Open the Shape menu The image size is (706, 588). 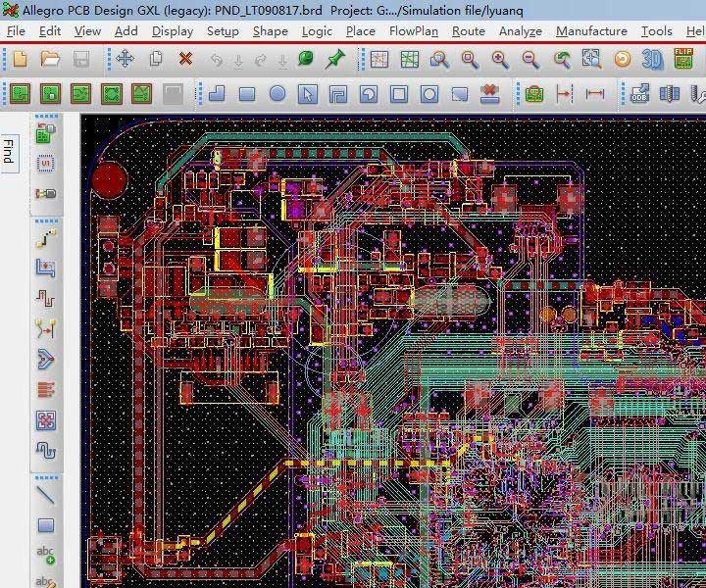270,30
